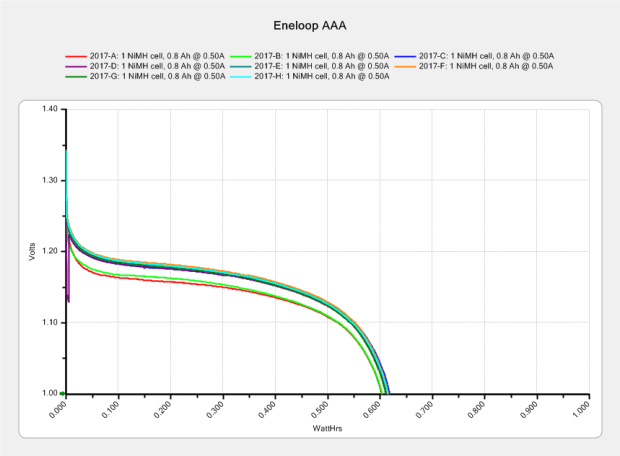Click the blue 2017-C legend line swatch
The height and width of the screenshot is (456, 620).
405,57
